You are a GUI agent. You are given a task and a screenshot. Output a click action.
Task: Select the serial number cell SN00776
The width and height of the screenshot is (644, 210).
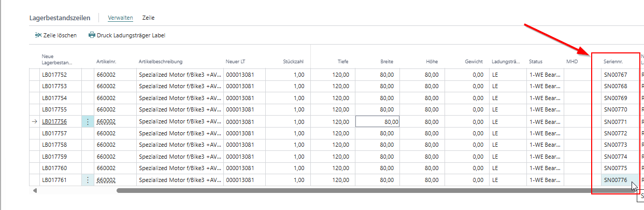[615, 180]
